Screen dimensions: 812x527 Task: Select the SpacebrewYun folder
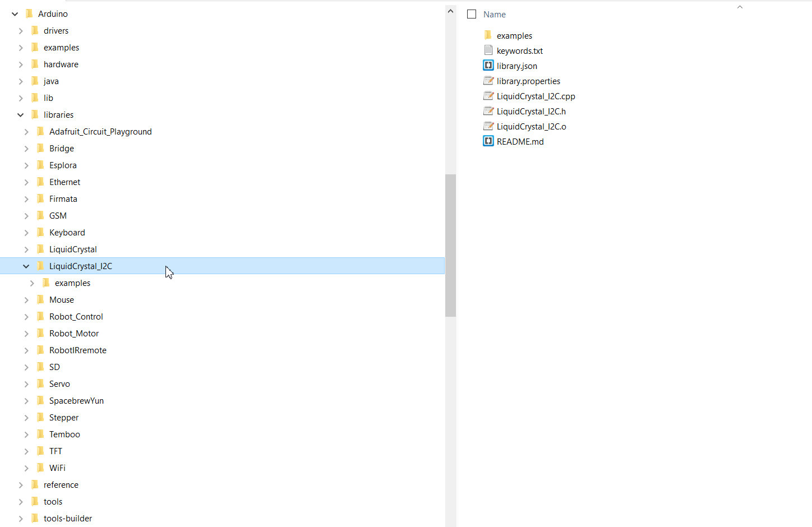[76, 400]
